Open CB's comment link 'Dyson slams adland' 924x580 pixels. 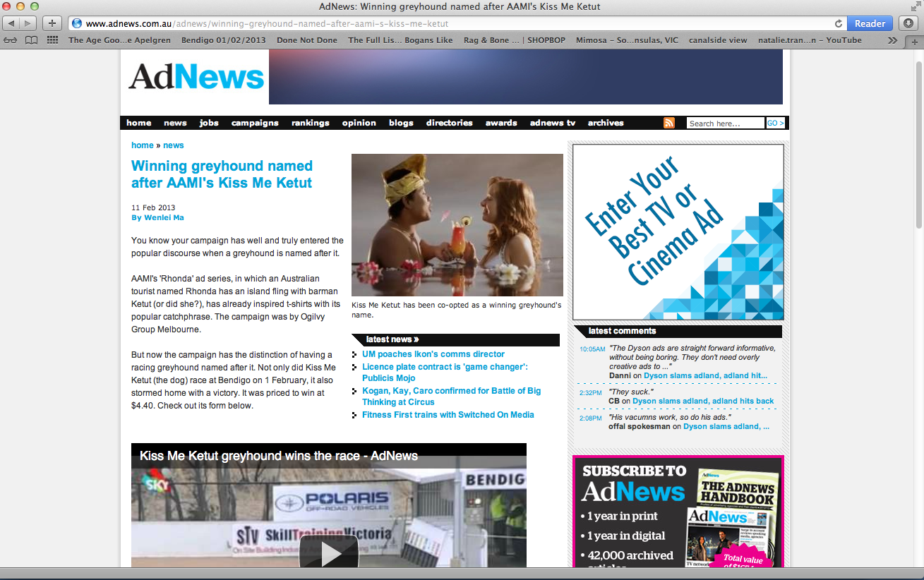[x=703, y=401]
